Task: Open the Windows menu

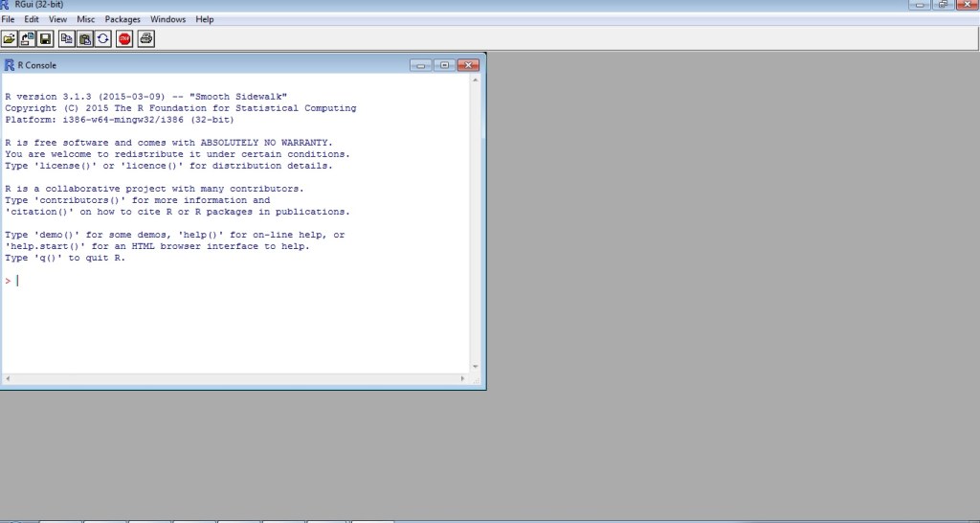Action: coord(167,19)
